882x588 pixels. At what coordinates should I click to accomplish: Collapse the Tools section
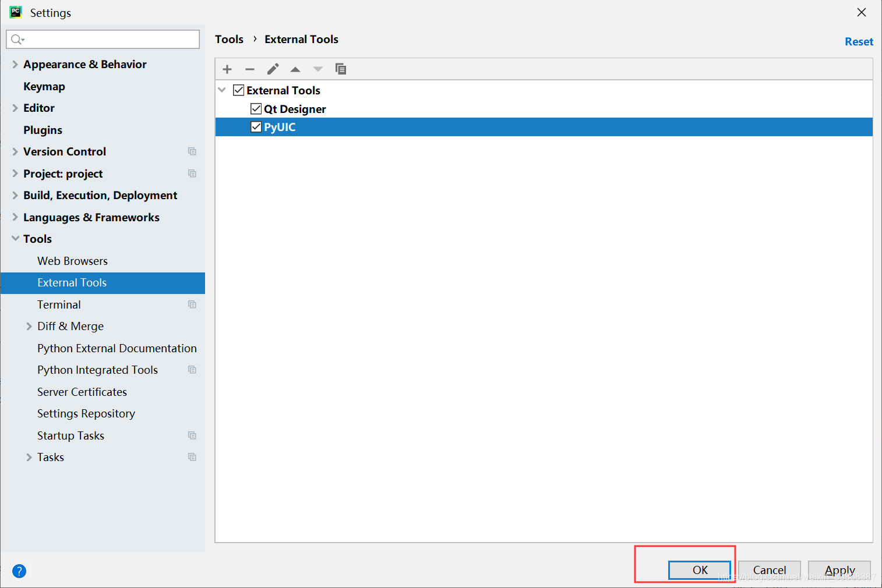(15, 239)
